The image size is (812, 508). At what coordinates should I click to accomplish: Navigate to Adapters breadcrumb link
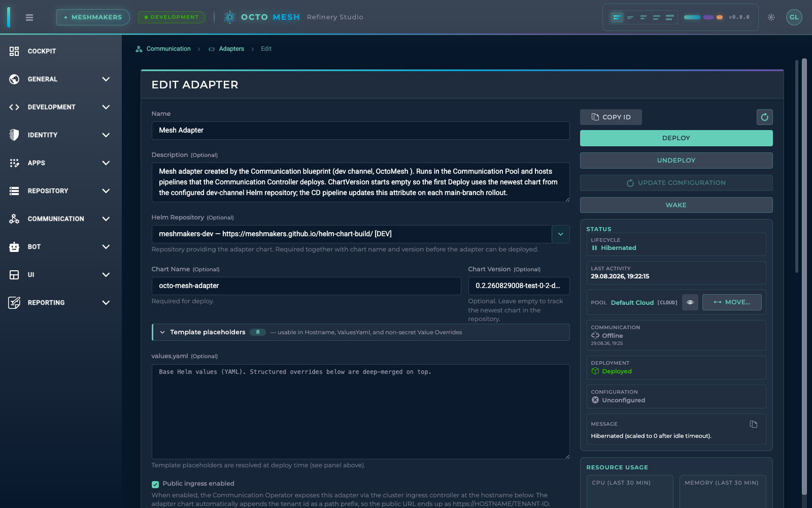coord(231,49)
